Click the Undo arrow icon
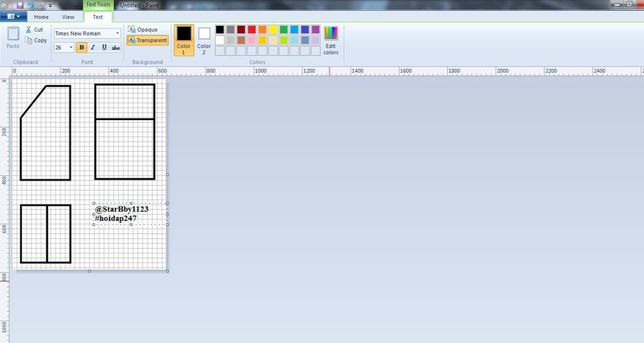The image size is (644, 343). click(x=31, y=5)
